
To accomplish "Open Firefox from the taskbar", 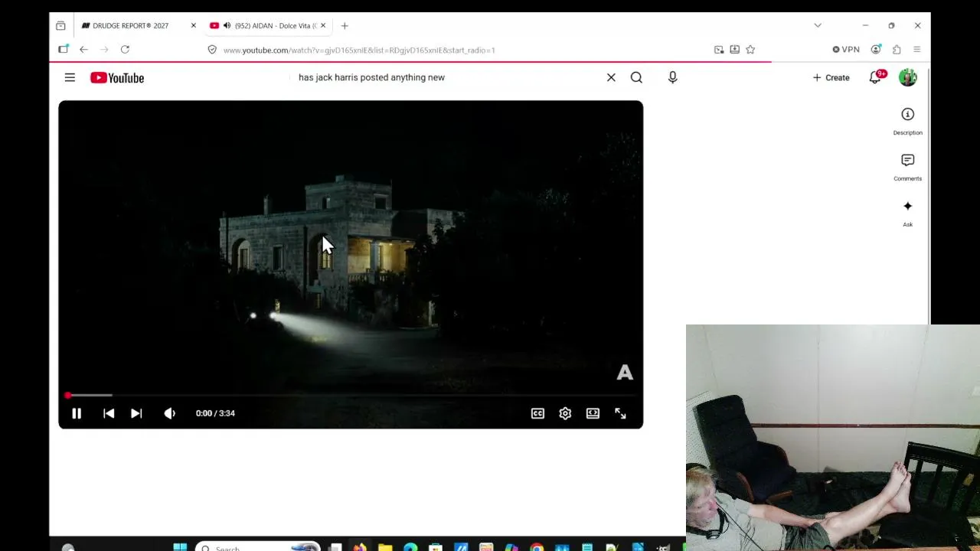I will tap(360, 547).
